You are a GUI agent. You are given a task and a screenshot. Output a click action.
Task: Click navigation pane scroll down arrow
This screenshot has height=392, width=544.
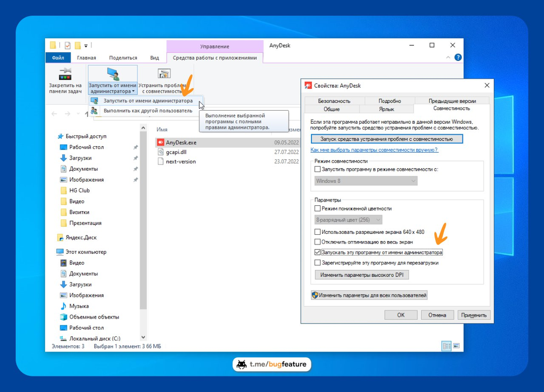coord(143,338)
